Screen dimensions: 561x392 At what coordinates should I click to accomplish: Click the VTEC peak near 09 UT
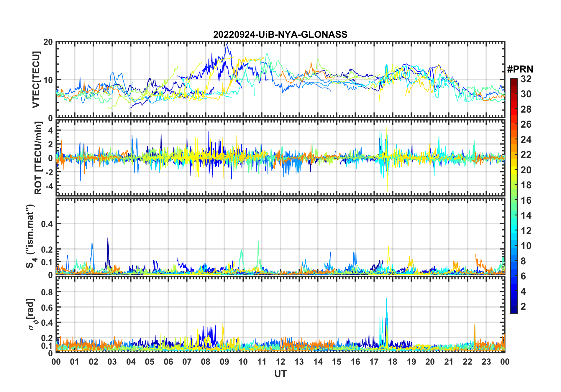click(226, 44)
